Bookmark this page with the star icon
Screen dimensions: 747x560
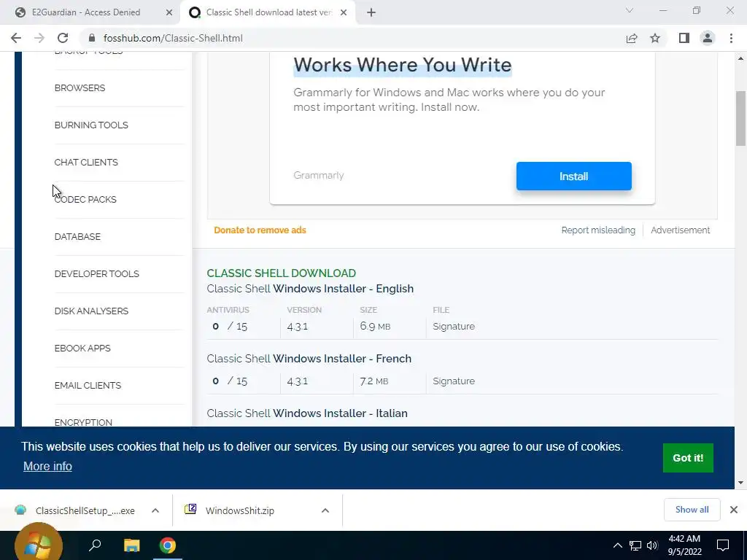coord(655,38)
